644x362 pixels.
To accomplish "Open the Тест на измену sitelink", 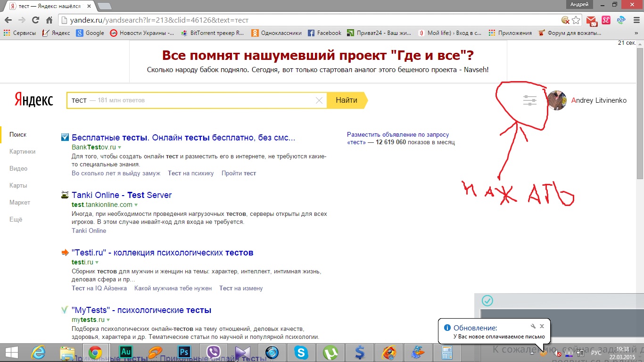I will (241, 288).
